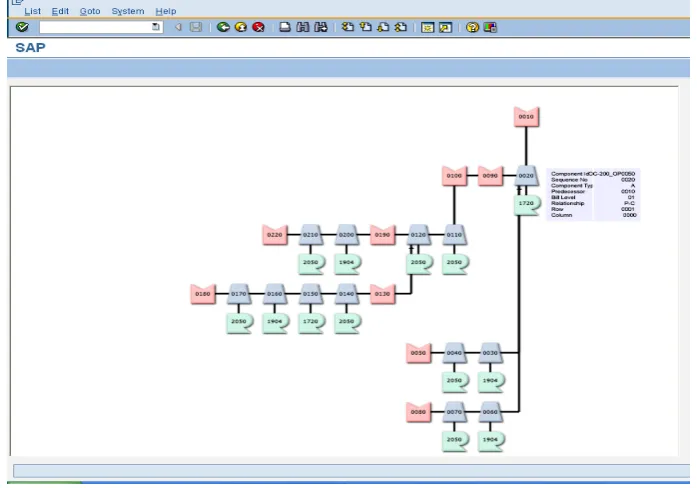Select the blue node 0120
The width and height of the screenshot is (697, 488).
pos(418,235)
